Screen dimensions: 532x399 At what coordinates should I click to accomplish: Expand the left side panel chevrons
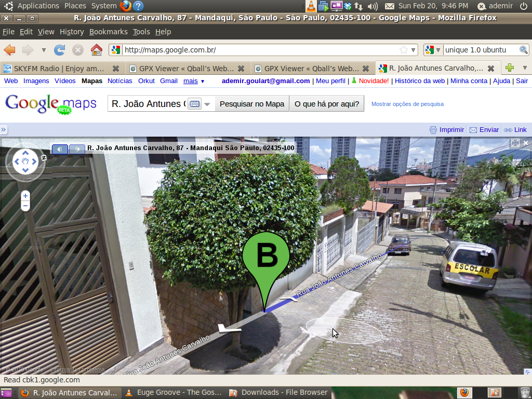4,130
